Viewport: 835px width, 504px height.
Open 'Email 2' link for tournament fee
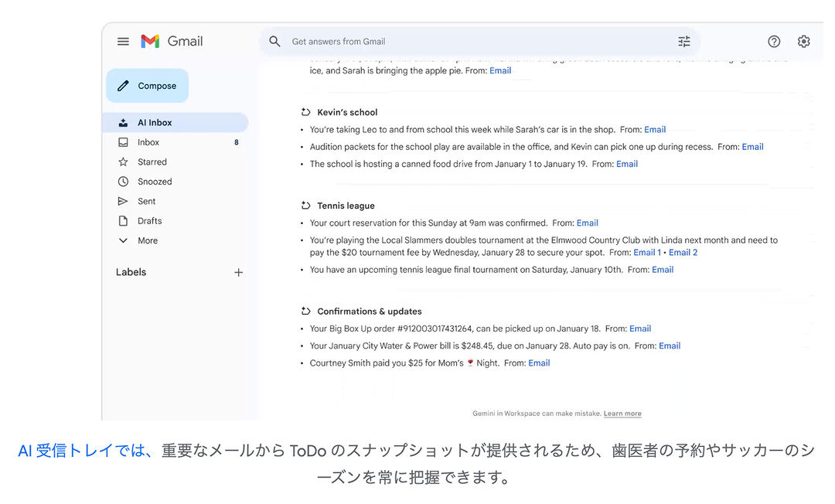(683, 253)
